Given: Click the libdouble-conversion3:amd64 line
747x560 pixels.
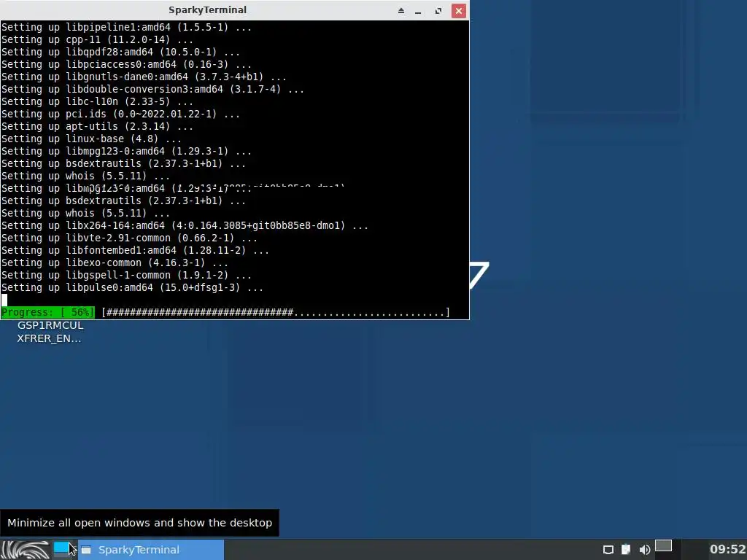Looking at the screenshot, I should tap(152, 89).
